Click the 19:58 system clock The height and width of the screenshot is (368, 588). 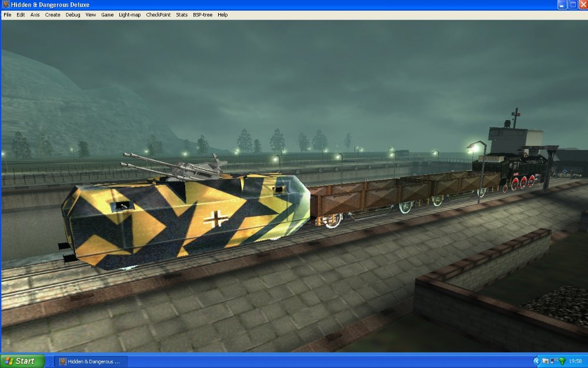(575, 362)
